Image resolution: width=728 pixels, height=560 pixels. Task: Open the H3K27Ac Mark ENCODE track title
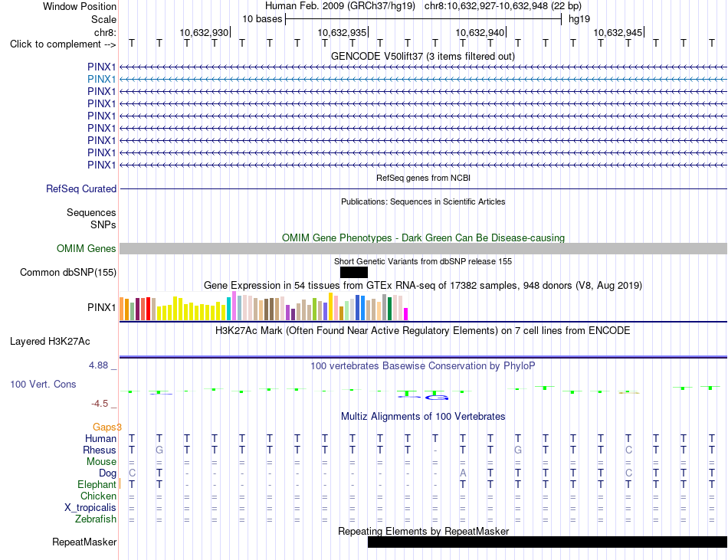pyautogui.click(x=423, y=330)
